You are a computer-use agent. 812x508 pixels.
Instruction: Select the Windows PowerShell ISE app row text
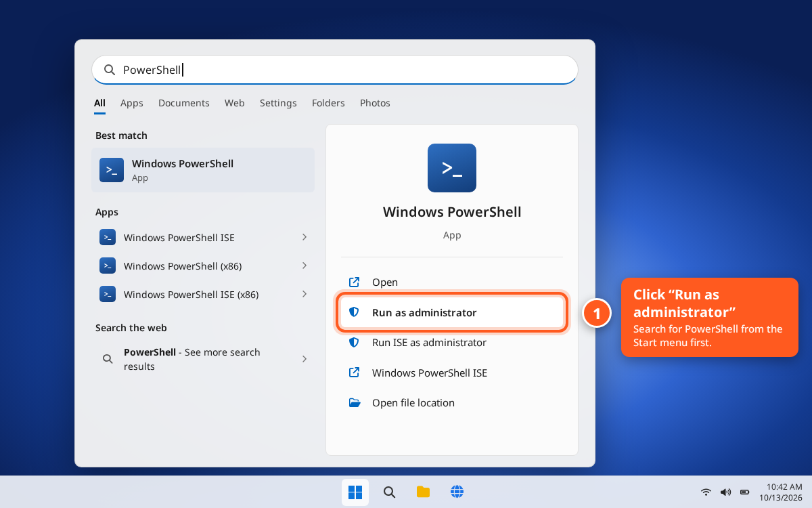coord(179,238)
